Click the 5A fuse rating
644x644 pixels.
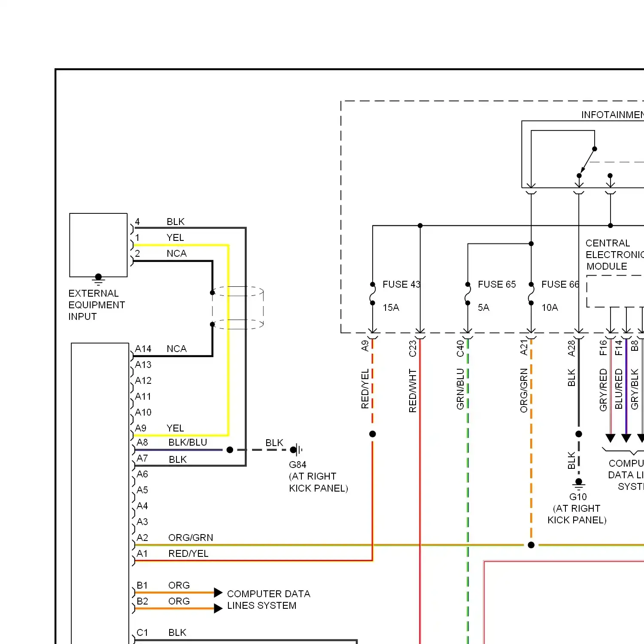pyautogui.click(x=483, y=307)
